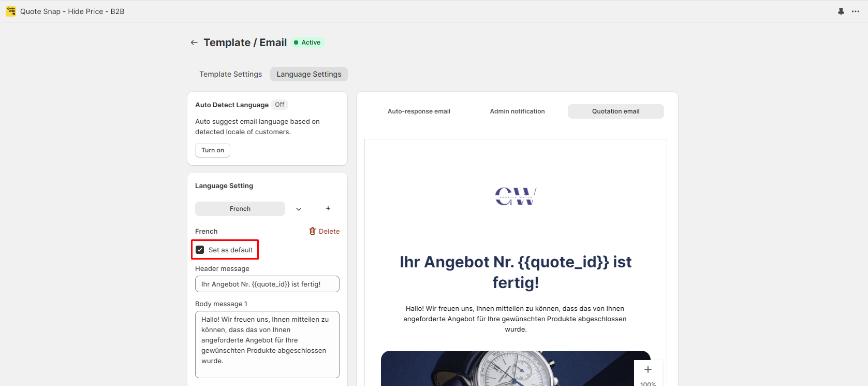
Task: Toggle the Set as default checkbox
Action: (x=200, y=250)
